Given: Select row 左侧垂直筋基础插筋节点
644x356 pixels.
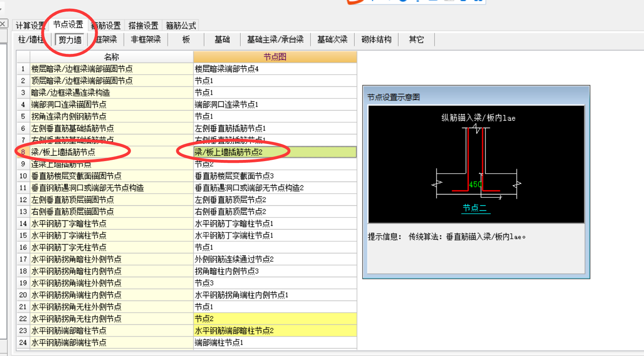Looking at the screenshot, I should 112,128.
